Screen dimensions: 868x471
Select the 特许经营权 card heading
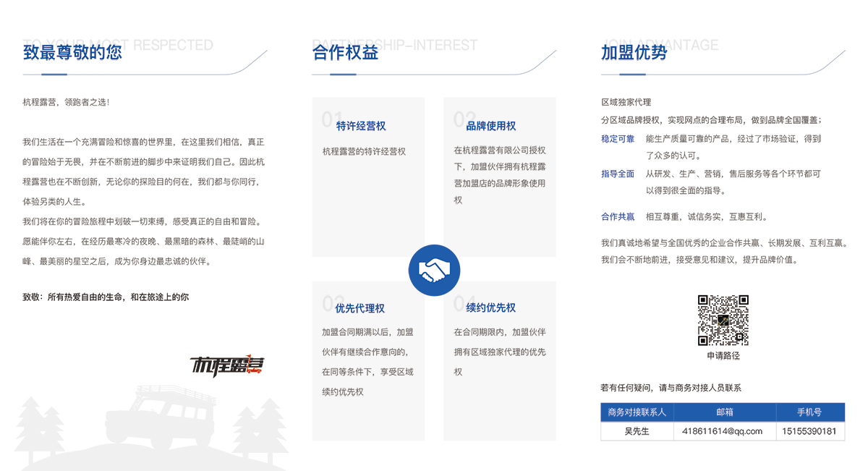click(x=361, y=126)
